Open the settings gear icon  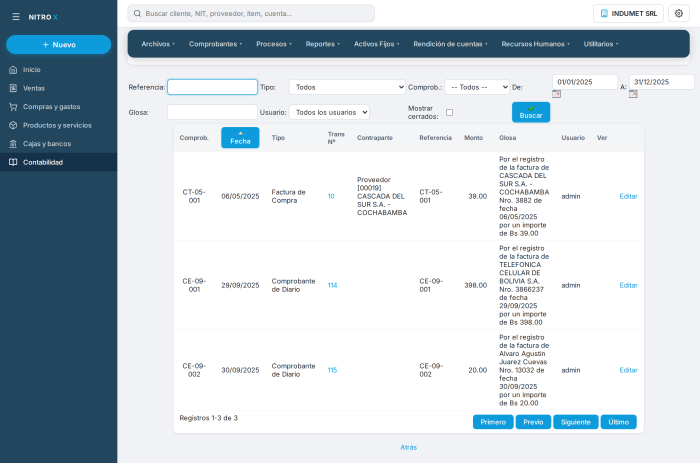(x=679, y=13)
